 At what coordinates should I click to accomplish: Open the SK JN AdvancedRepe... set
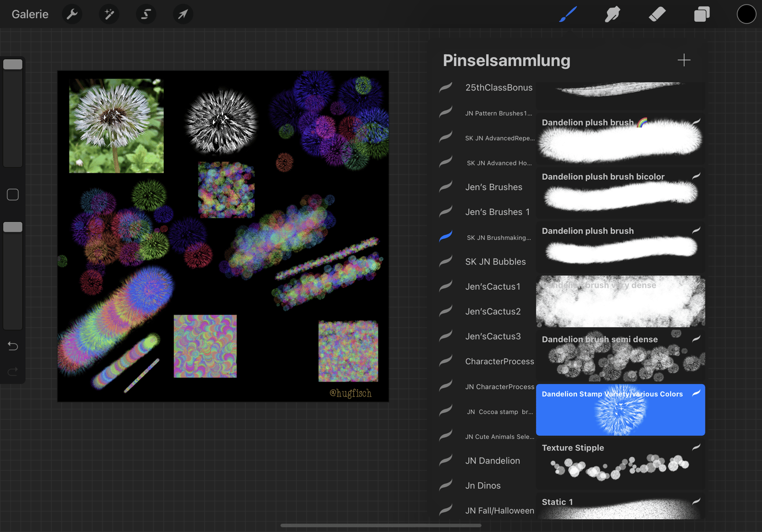click(486, 137)
